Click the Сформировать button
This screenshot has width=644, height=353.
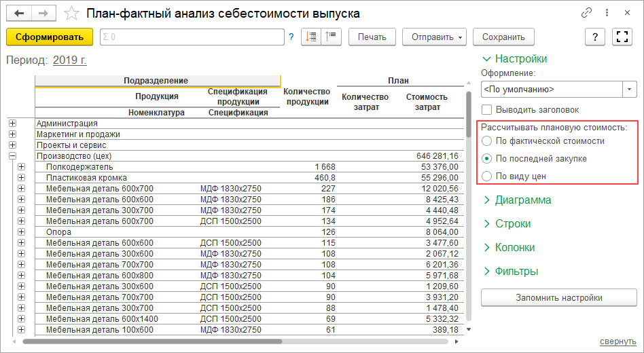point(49,37)
